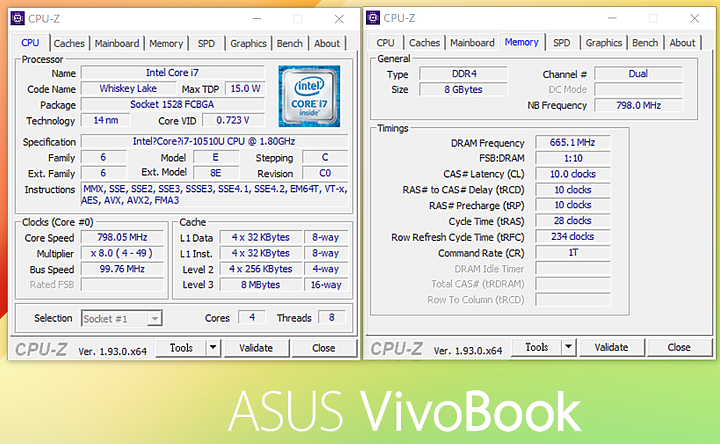Switch to Mainboard tab in left window
Viewport: 720px width, 444px height.
117,44
